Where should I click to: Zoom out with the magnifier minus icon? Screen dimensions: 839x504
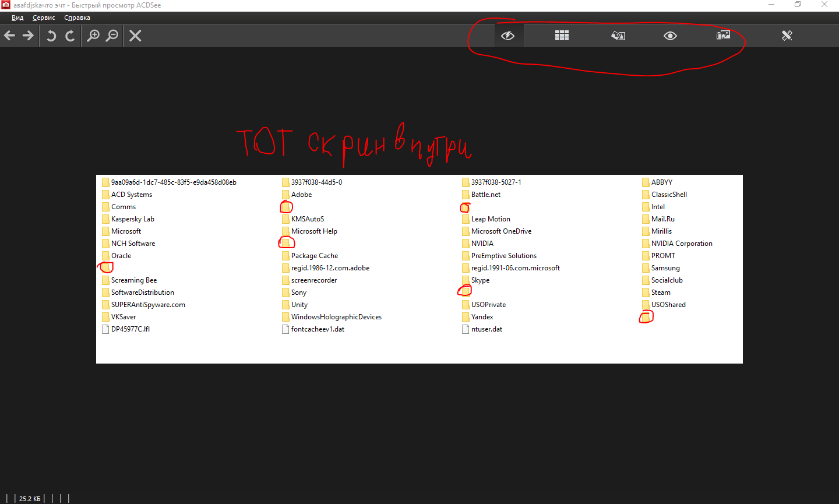[112, 36]
